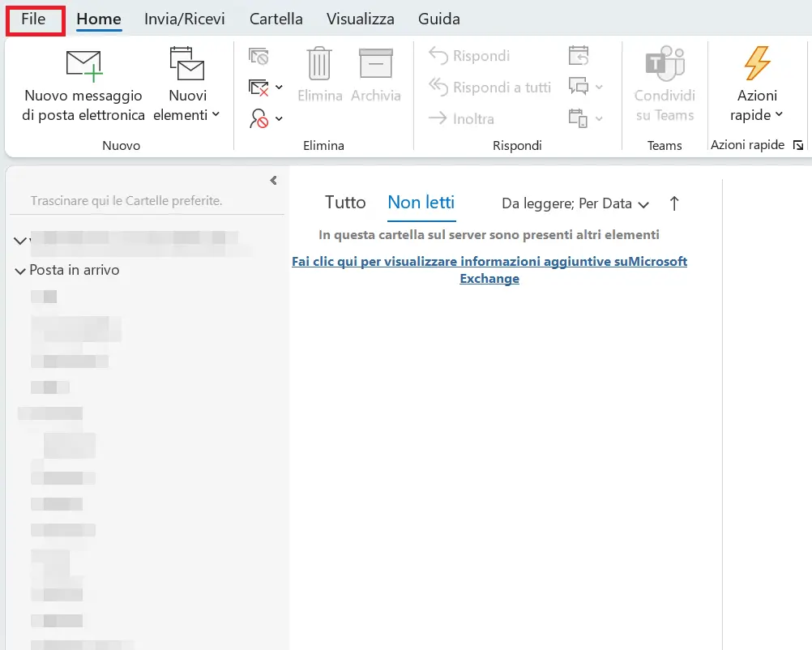812x650 pixels.
Task: Click the reply with meeting icon
Action: [579, 55]
